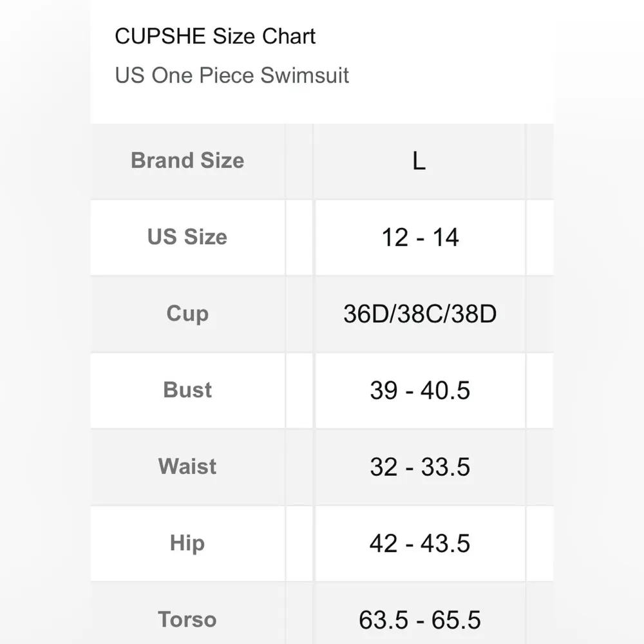Click the CUPSHE Size Chart title

pos(215,36)
